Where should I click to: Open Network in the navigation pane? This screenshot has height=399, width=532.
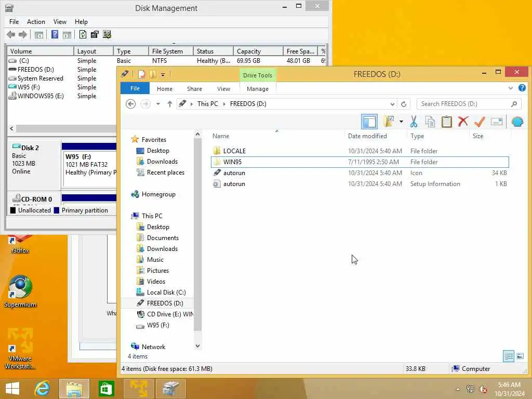148,347
